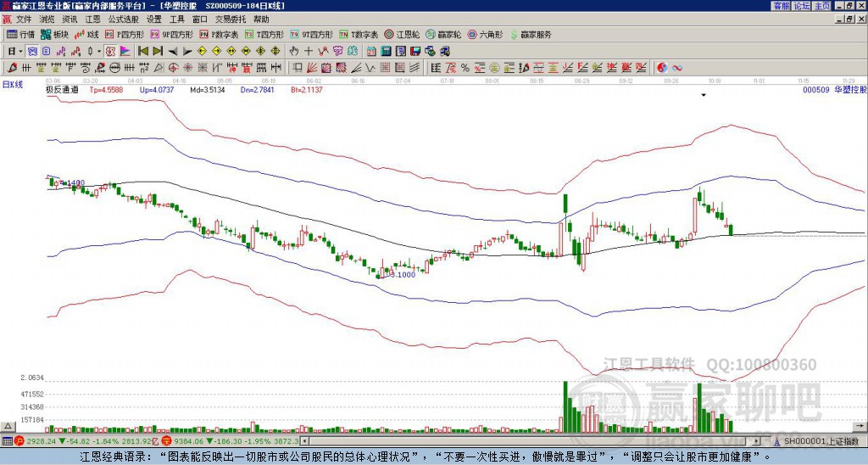This screenshot has height=465, width=868.
Task: Open the T四方形 tool
Action: click(264, 34)
